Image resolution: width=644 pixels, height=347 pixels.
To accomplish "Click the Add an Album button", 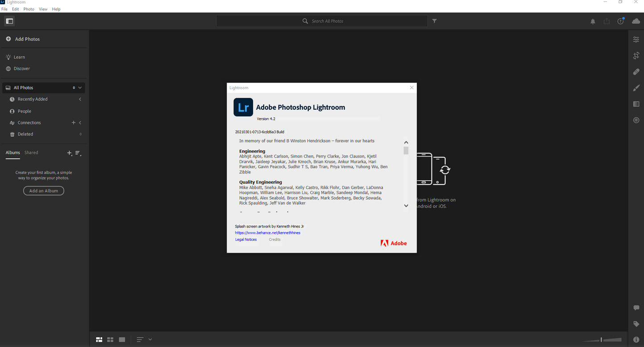I will pos(44,191).
